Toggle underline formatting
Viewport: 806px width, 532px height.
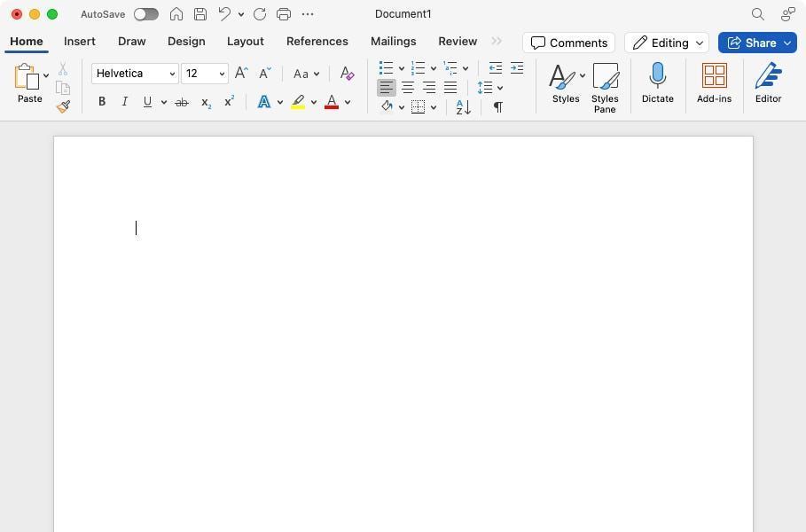coord(147,102)
